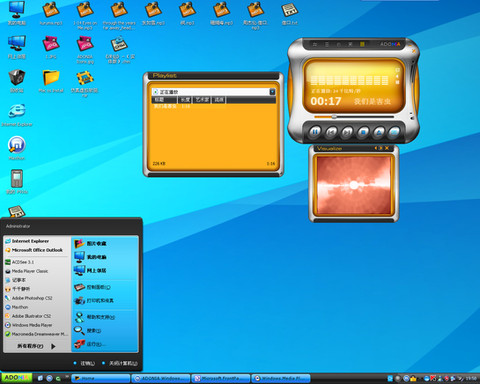Open the playlist dropdown arrow
The height and width of the screenshot is (384, 480).
tap(272, 92)
